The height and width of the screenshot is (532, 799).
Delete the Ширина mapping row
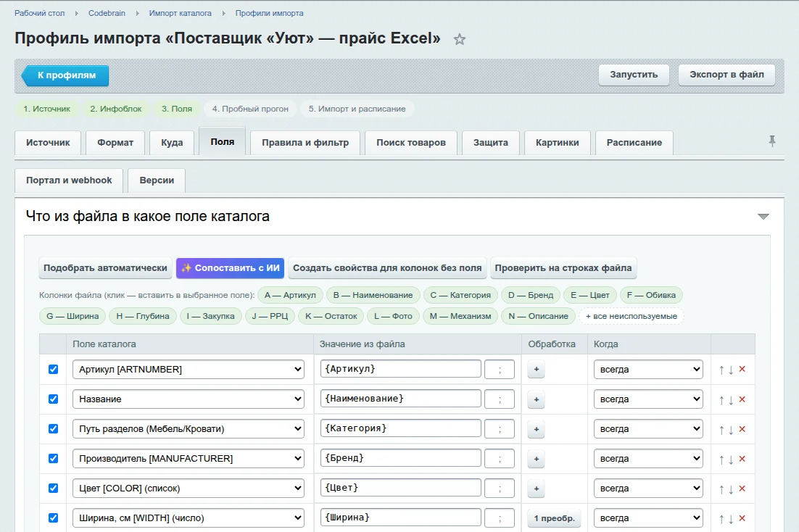(x=742, y=518)
